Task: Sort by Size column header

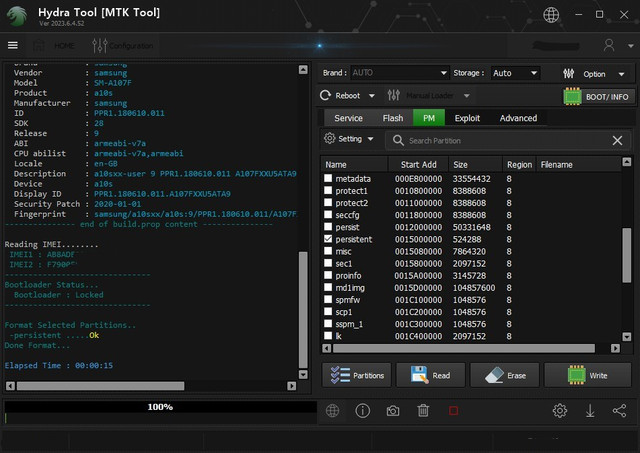Action: 476,164
